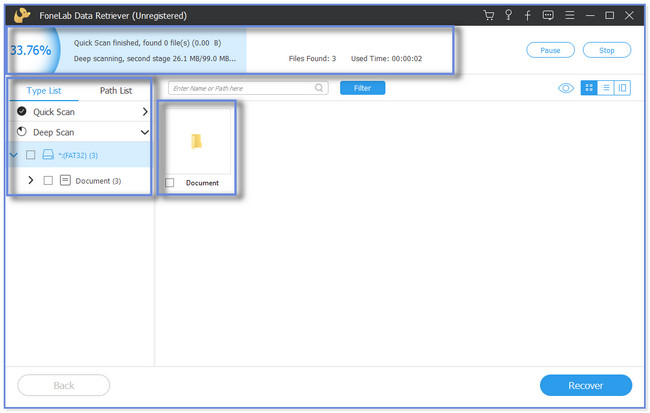The height and width of the screenshot is (413, 650).
Task: Click the Document type icon in tree
Action: point(65,180)
